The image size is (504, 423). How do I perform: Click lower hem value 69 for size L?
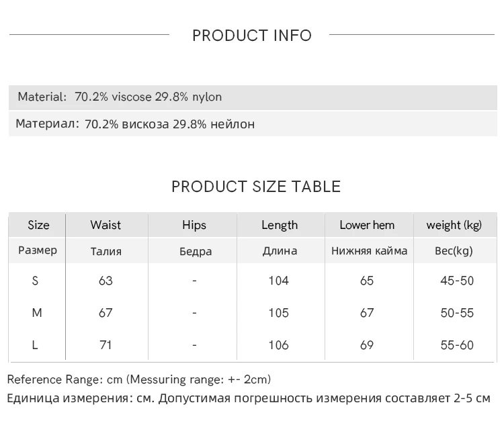click(367, 345)
